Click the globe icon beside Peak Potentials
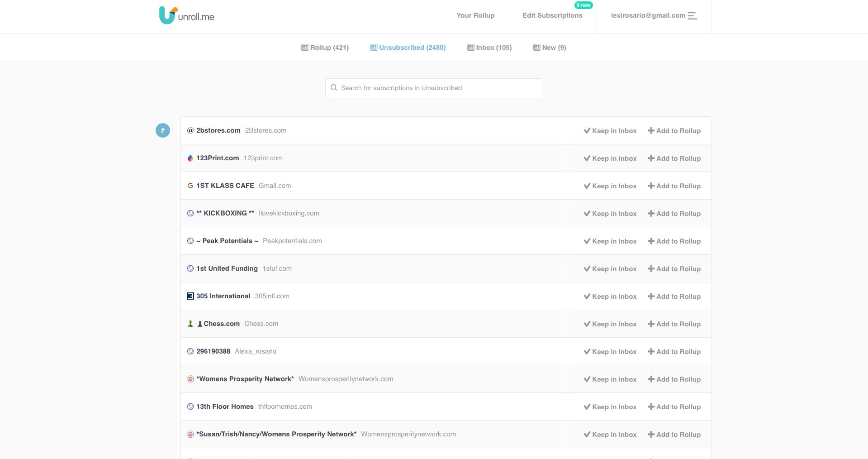The height and width of the screenshot is (459, 868). (x=190, y=241)
